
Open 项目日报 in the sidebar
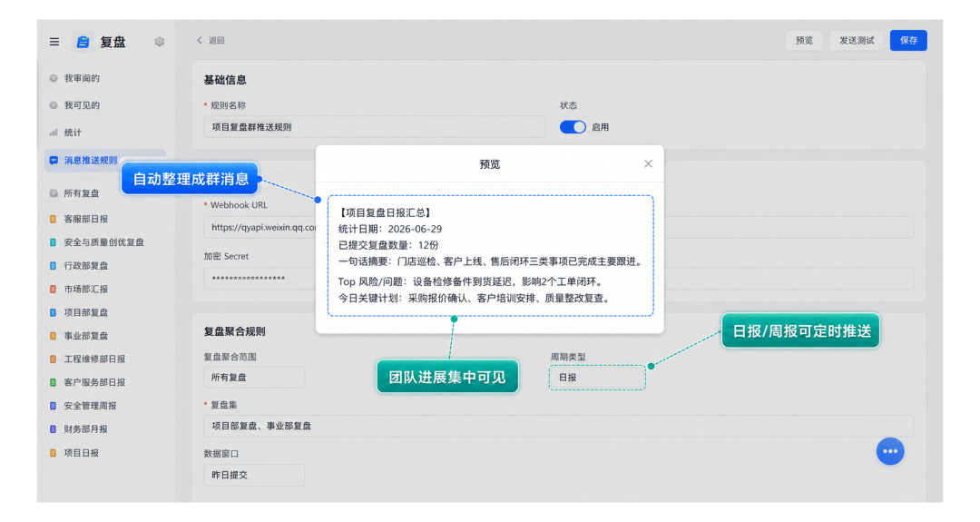(82, 453)
